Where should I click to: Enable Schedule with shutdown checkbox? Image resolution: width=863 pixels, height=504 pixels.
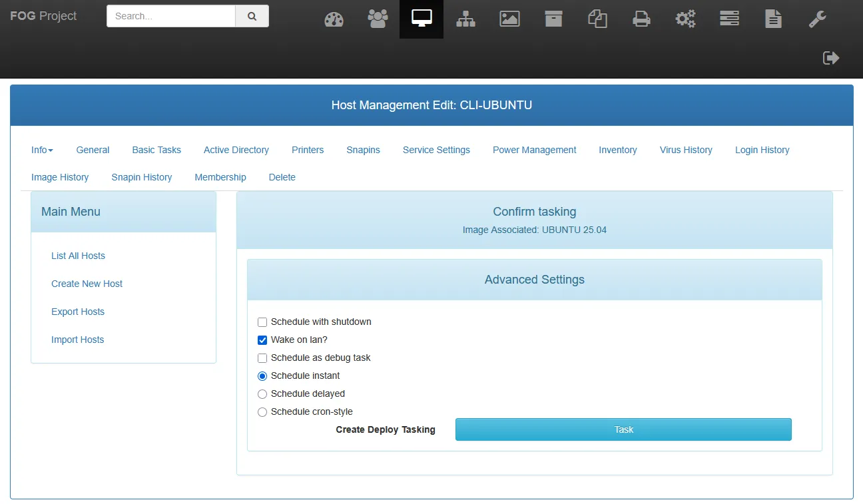tap(262, 322)
